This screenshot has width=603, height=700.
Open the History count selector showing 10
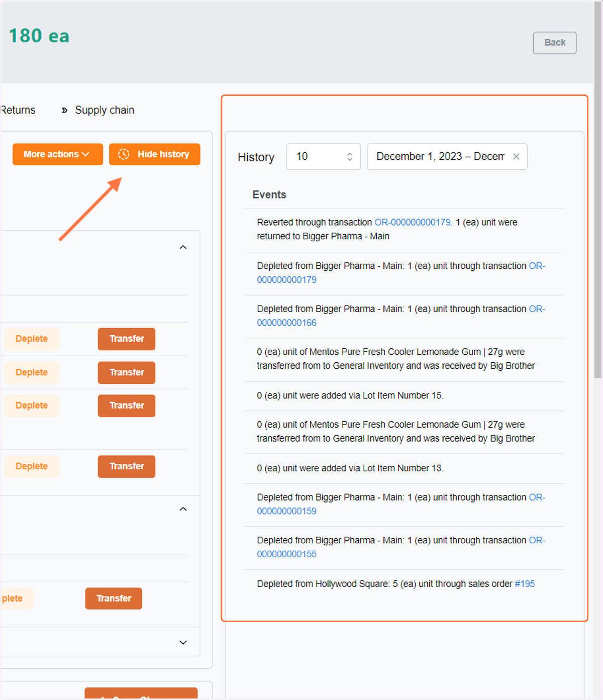(x=323, y=157)
